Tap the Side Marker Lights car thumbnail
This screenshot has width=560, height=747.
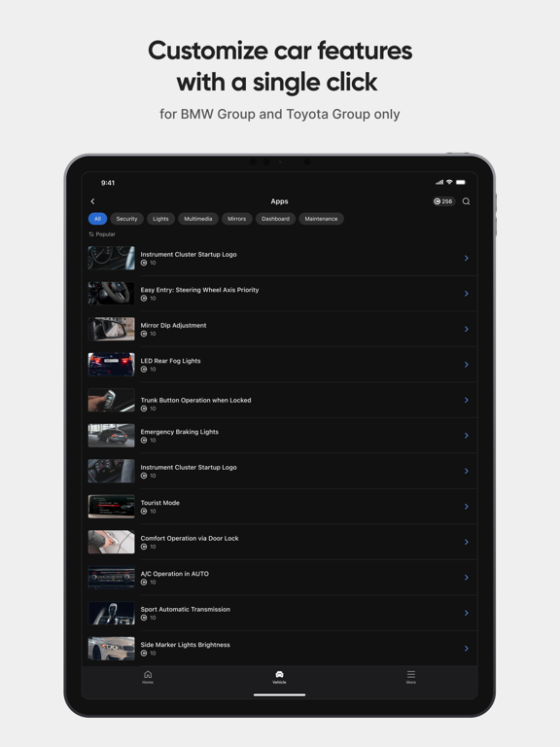(x=112, y=649)
